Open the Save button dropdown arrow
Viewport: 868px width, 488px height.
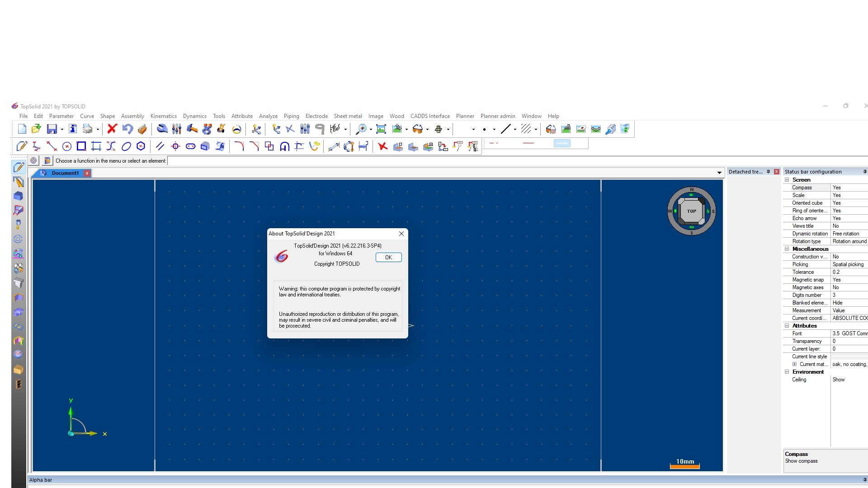62,130
